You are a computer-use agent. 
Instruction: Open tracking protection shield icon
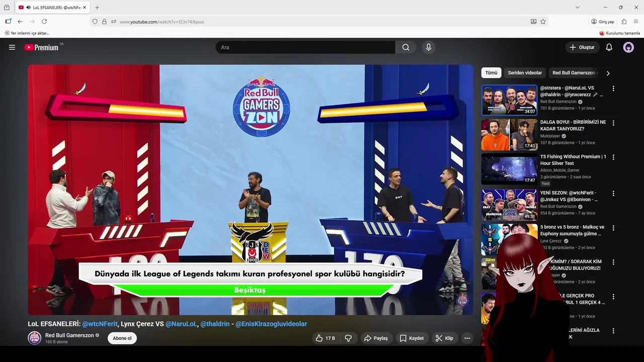[x=95, y=22]
